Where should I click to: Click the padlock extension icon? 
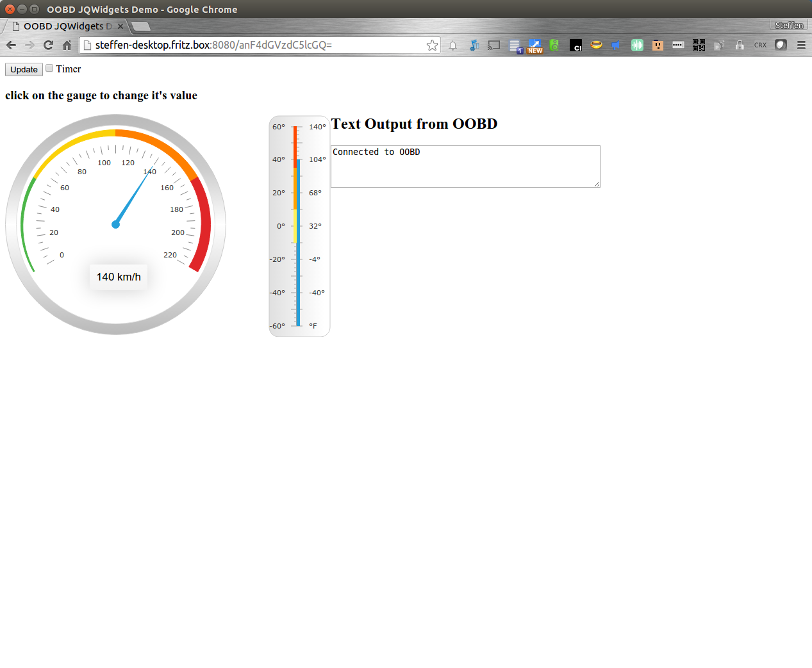(740, 45)
